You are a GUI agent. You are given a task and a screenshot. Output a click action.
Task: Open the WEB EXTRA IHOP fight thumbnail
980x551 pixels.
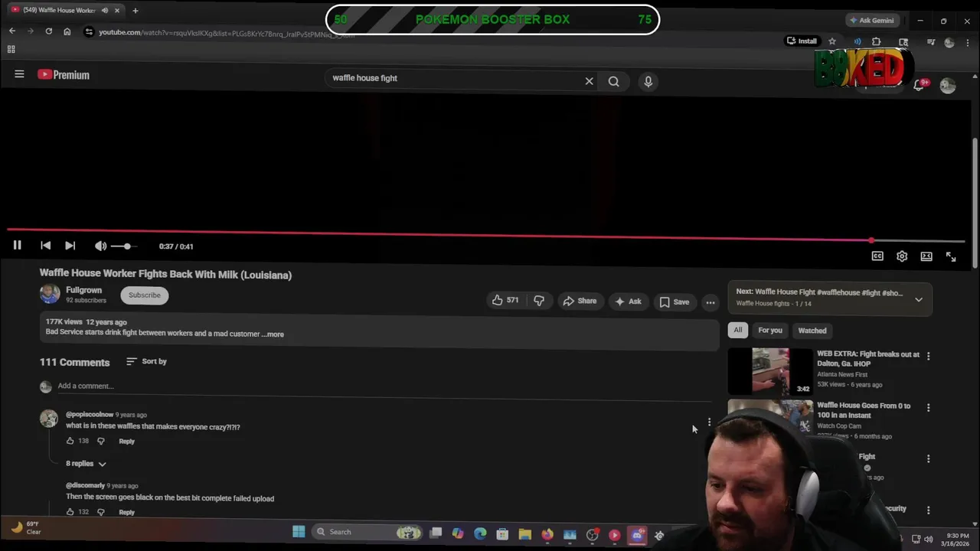[x=769, y=371]
